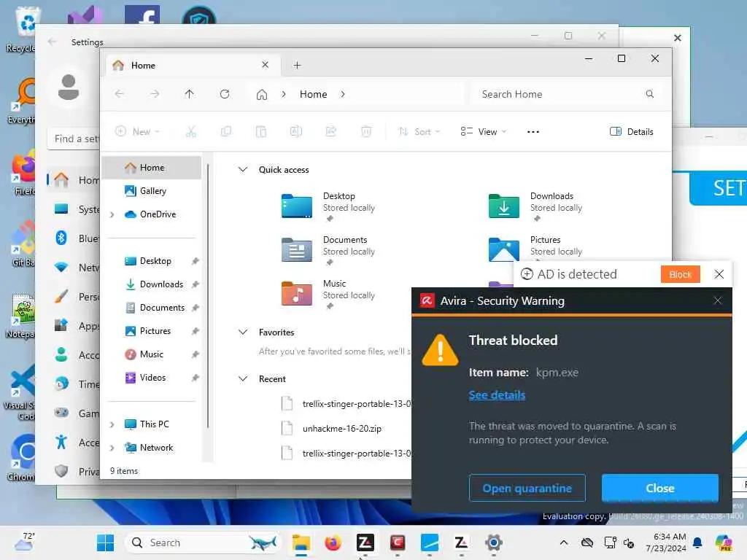Click the Share icon in Explorer toolbar

click(x=331, y=132)
